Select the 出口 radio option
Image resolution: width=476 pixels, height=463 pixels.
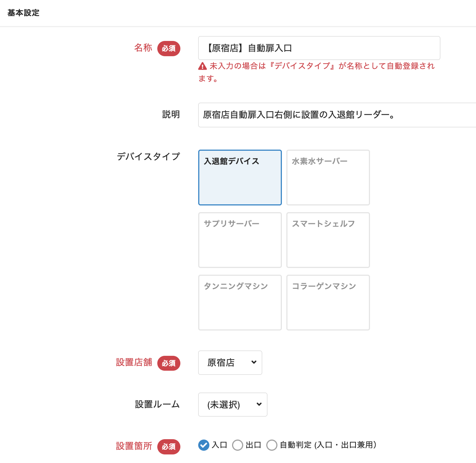(238, 445)
